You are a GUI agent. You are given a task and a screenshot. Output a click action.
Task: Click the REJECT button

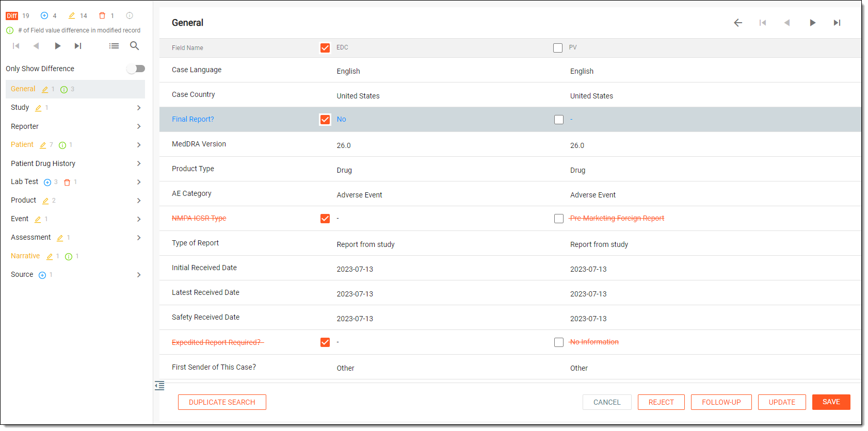tap(661, 402)
